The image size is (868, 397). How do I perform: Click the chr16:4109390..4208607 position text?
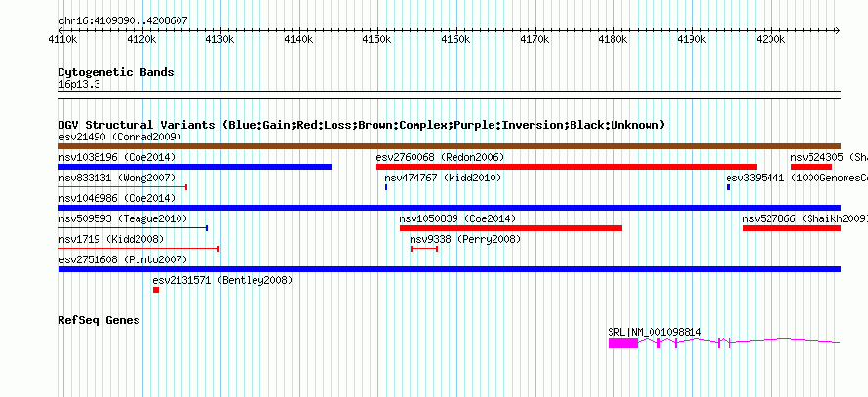click(x=123, y=21)
